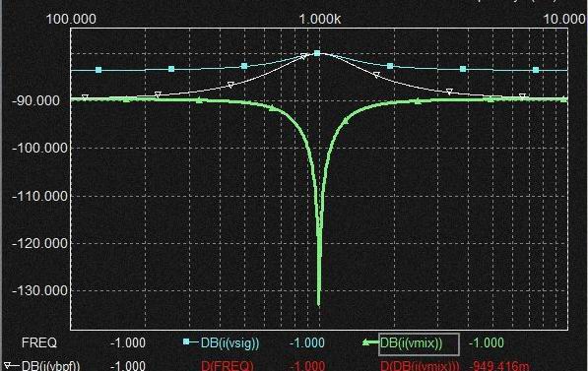
Task: Click the cyan -1.000 vsig value
Action: (x=307, y=342)
